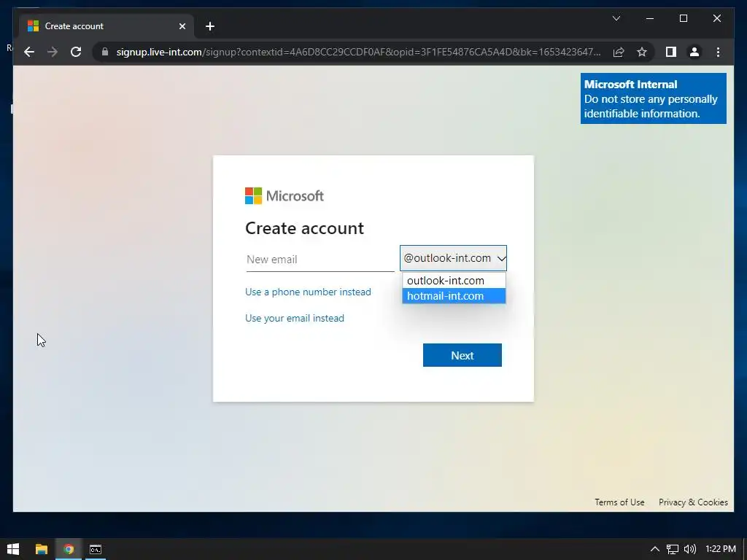Image resolution: width=747 pixels, height=560 pixels.
Task: Go back to the previous page
Action: coord(29,52)
